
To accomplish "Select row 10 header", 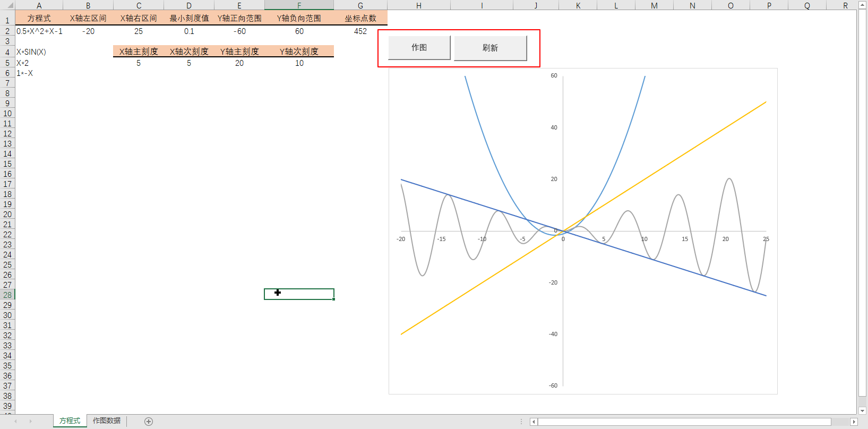I will (x=7, y=114).
